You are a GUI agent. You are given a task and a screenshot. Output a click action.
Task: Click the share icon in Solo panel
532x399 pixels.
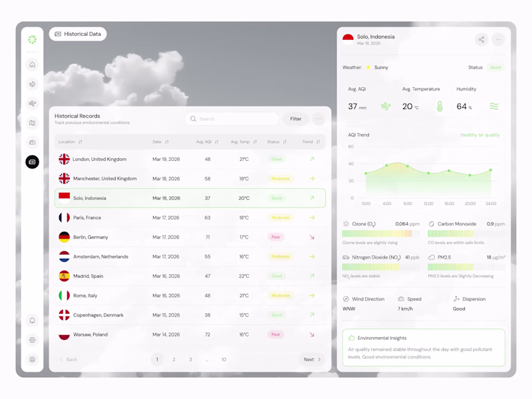[x=481, y=40]
